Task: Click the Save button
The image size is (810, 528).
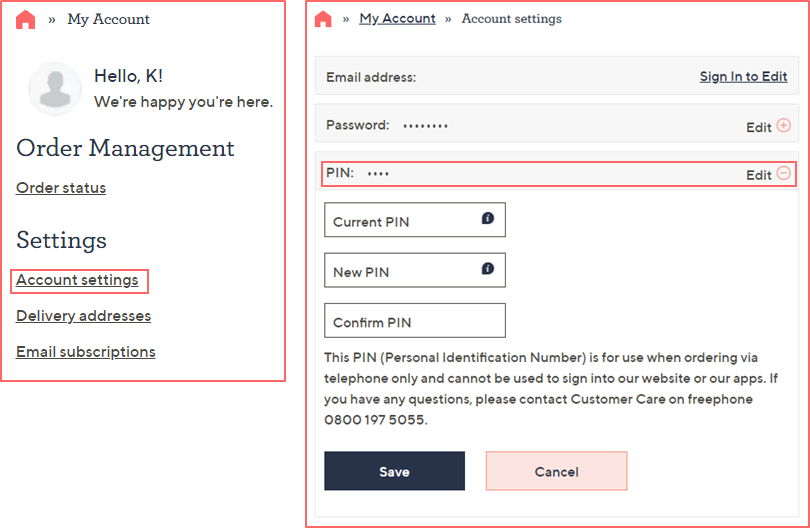Action: pyautogui.click(x=395, y=471)
